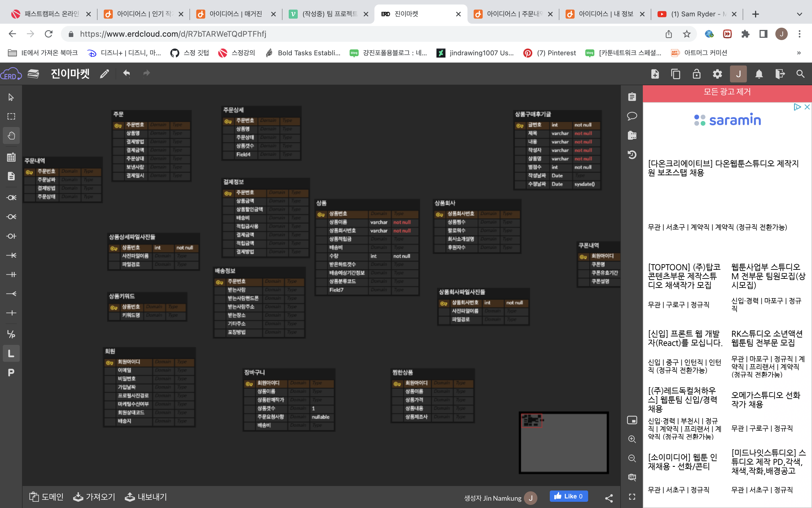Click the Facebook Like button
Screen dimensions: 812x508
click(569, 496)
